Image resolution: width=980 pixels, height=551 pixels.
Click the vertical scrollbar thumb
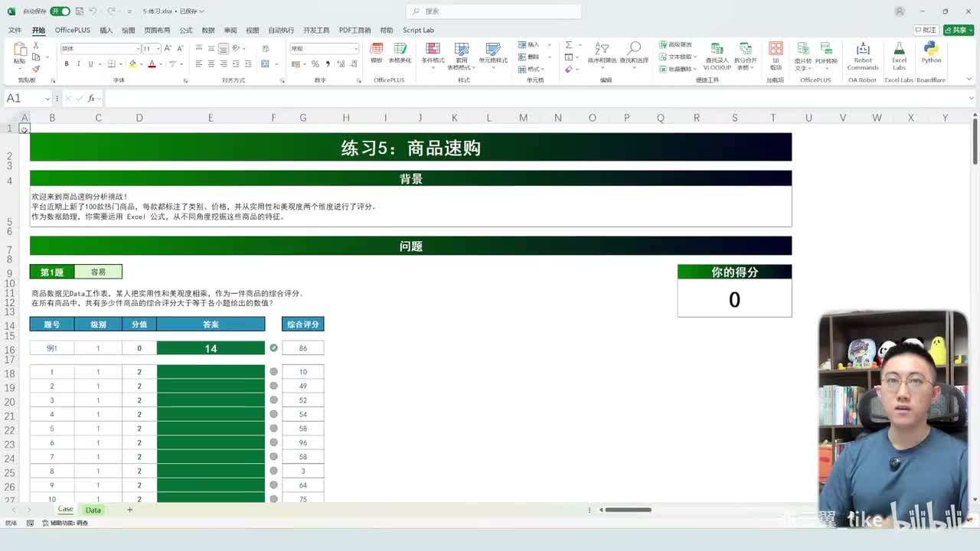coord(975,140)
